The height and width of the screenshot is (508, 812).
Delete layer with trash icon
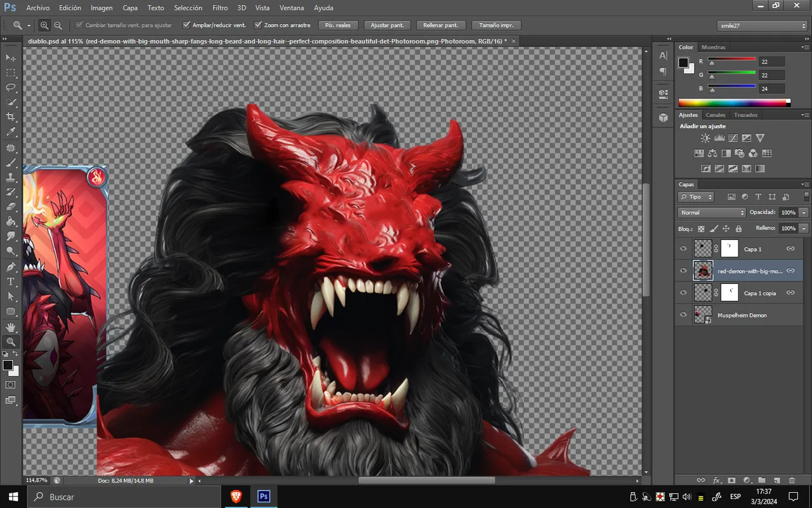tap(792, 481)
